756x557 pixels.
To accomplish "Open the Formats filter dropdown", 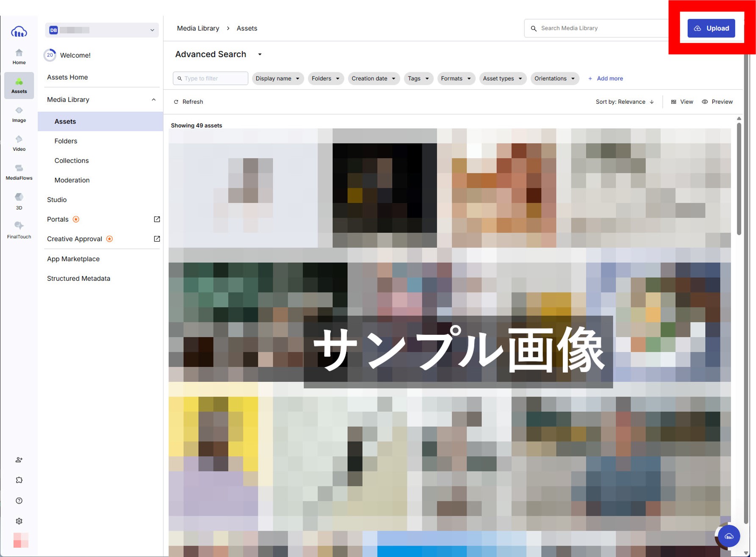I will (x=456, y=78).
